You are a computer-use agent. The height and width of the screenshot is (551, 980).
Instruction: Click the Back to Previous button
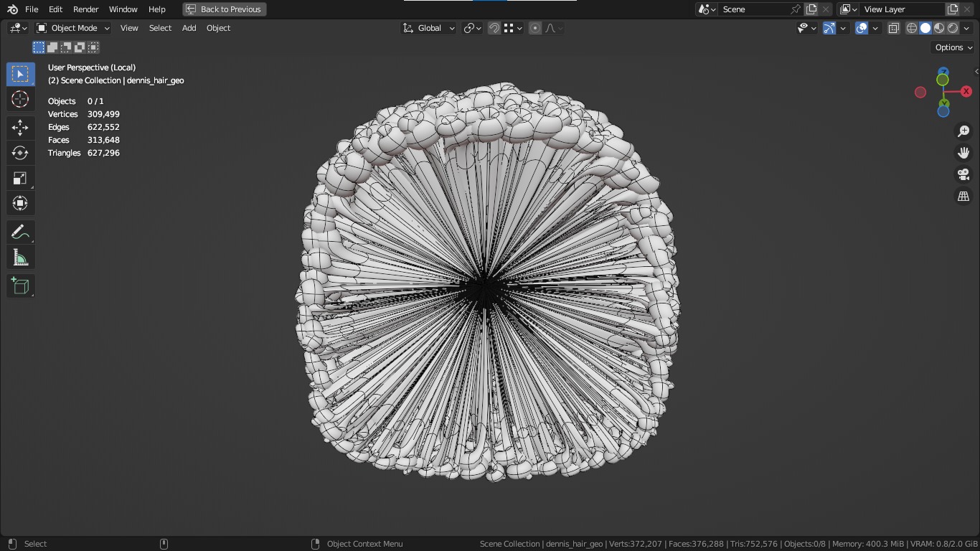click(x=225, y=9)
